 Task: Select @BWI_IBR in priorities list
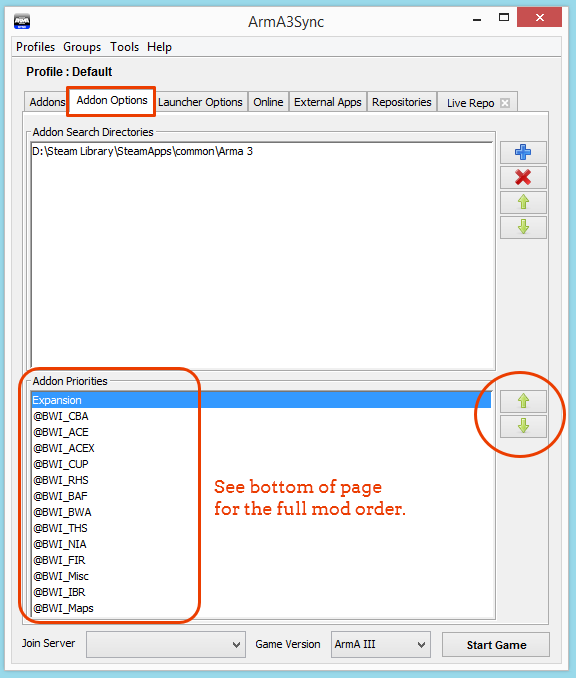pyautogui.click(x=261, y=592)
